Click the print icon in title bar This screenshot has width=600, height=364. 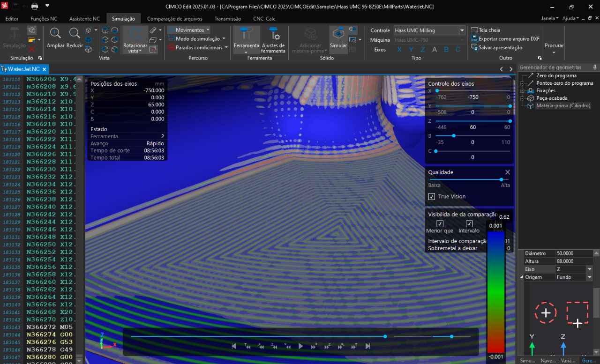tap(35, 6)
